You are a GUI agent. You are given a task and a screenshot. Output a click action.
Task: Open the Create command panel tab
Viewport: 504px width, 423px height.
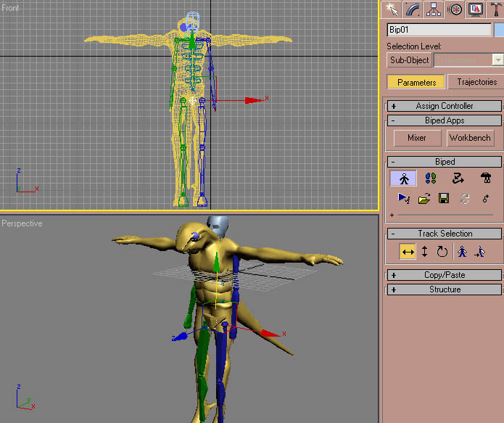pos(392,9)
